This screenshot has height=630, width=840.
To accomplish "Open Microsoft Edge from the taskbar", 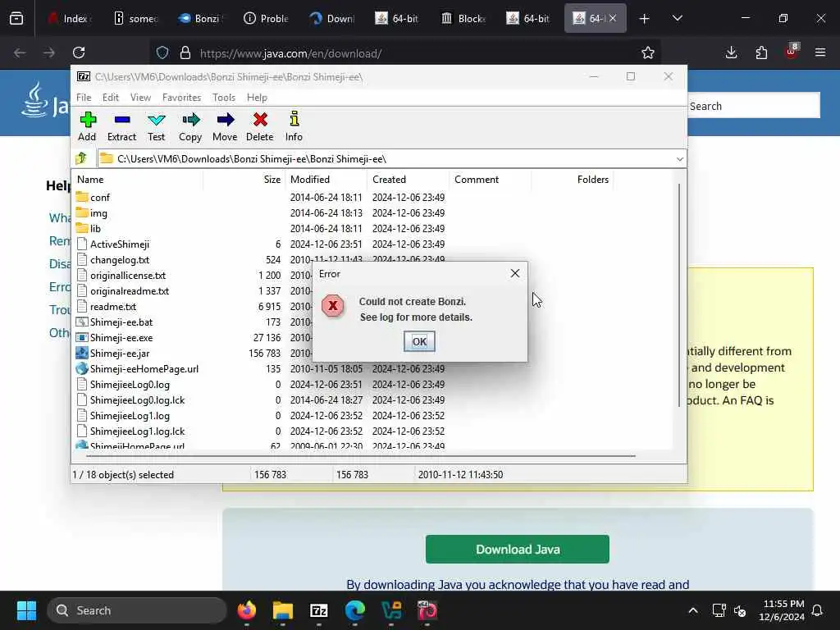I will point(354,610).
